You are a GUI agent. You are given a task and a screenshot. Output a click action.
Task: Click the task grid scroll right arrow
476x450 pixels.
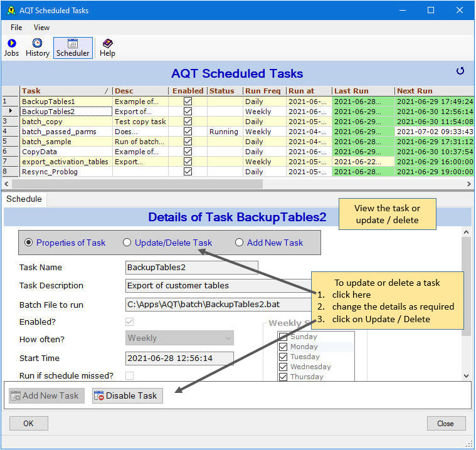(x=469, y=184)
